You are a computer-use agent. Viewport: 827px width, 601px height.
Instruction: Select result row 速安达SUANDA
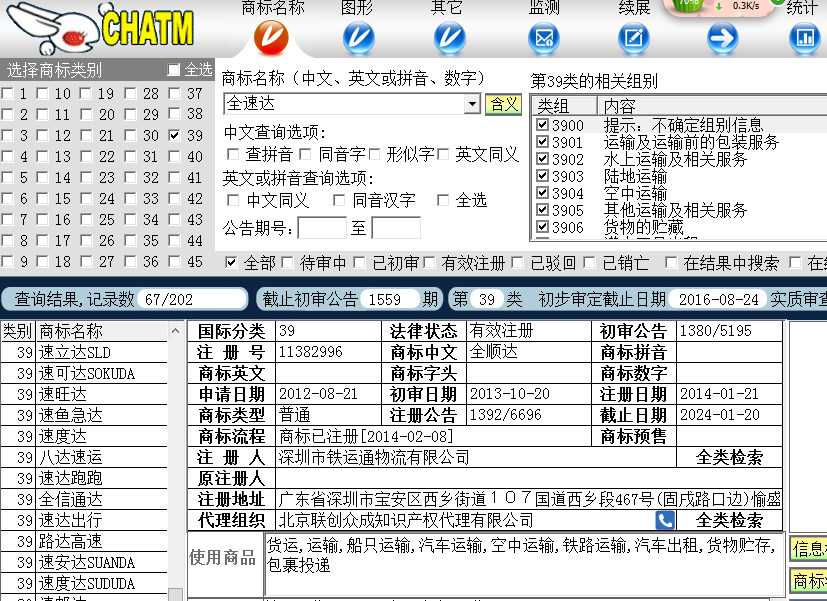tap(84, 563)
